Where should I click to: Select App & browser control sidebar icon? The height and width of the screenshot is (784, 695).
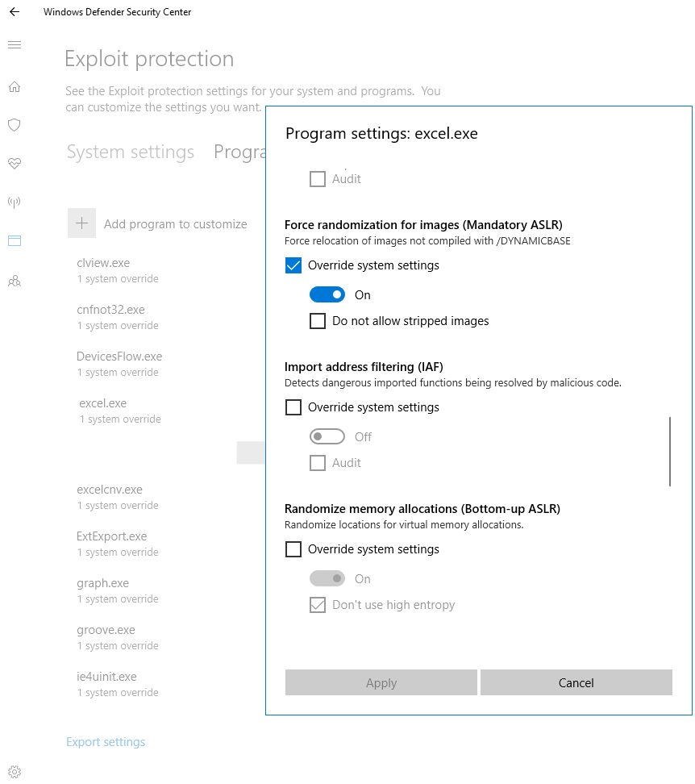coord(14,240)
